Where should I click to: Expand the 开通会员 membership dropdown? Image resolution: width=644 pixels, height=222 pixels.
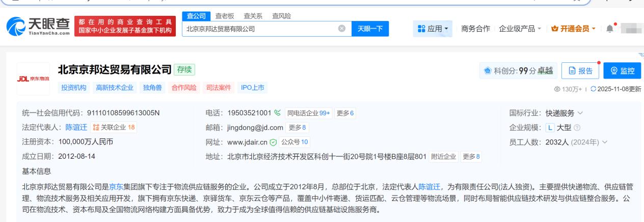(x=572, y=29)
